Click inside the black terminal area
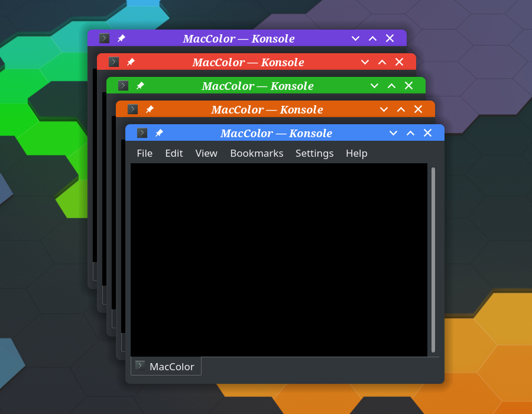 point(279,260)
